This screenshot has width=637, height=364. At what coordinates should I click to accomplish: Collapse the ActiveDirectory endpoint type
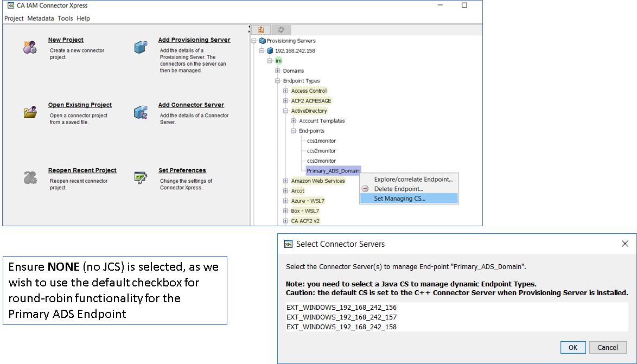285,111
